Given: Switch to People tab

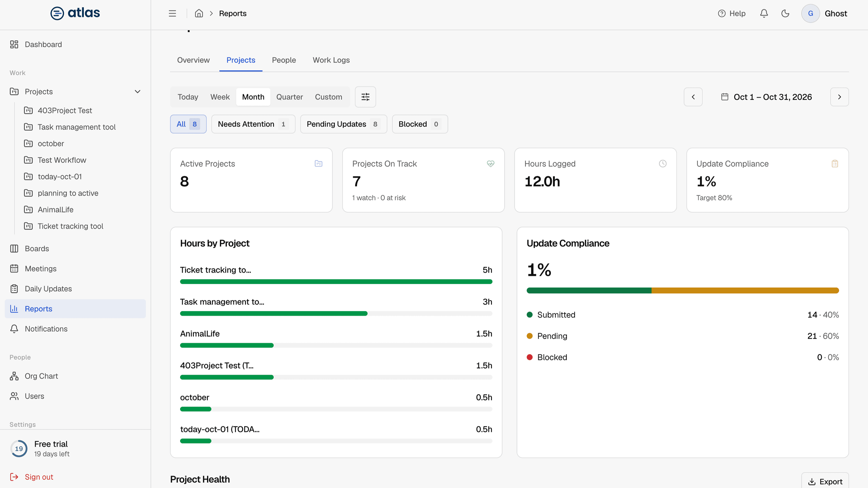Looking at the screenshot, I should pyautogui.click(x=284, y=60).
